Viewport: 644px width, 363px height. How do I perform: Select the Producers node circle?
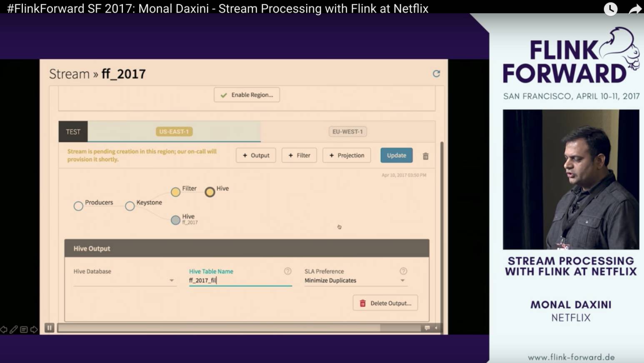[x=78, y=206]
